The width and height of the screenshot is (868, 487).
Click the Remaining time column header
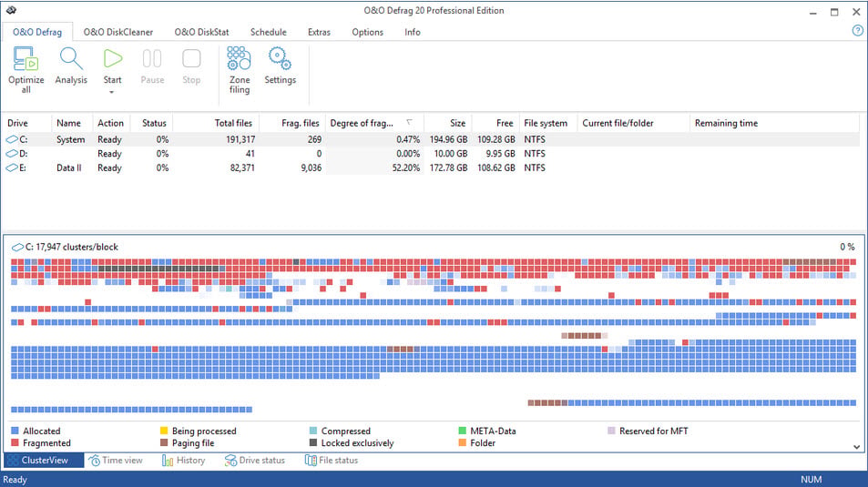775,123
